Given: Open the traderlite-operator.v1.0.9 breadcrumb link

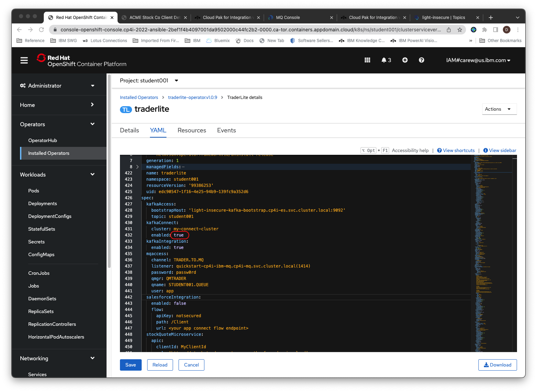Looking at the screenshot, I should [193, 98].
